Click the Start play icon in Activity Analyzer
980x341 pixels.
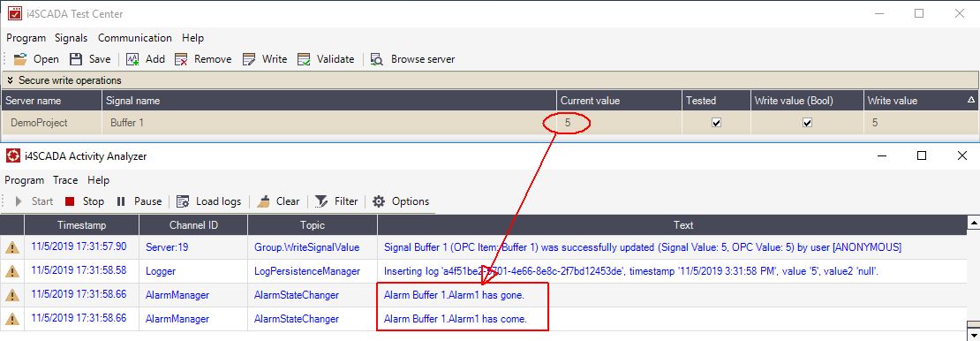point(19,201)
